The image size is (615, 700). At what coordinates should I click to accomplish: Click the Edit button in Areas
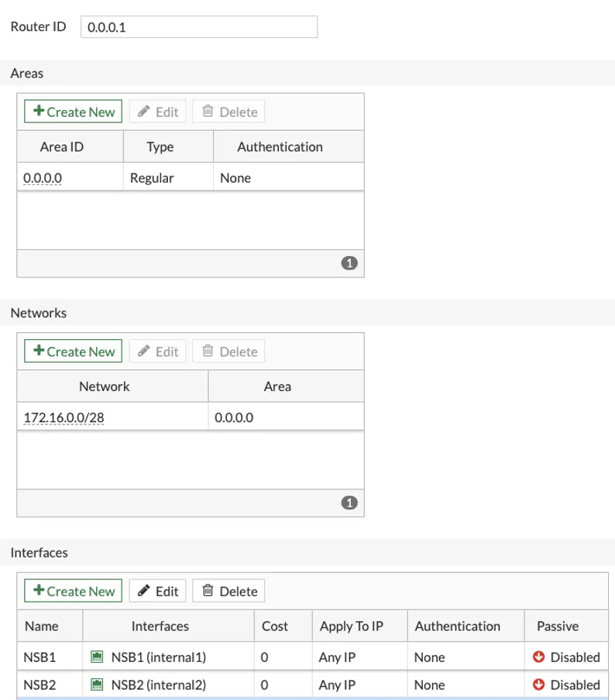158,112
